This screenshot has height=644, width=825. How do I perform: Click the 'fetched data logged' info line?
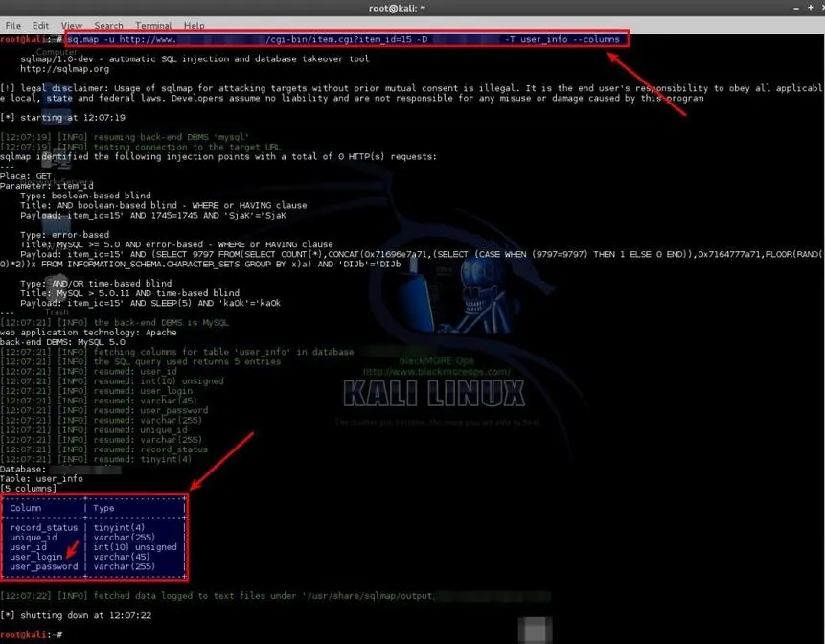[x=275, y=595]
